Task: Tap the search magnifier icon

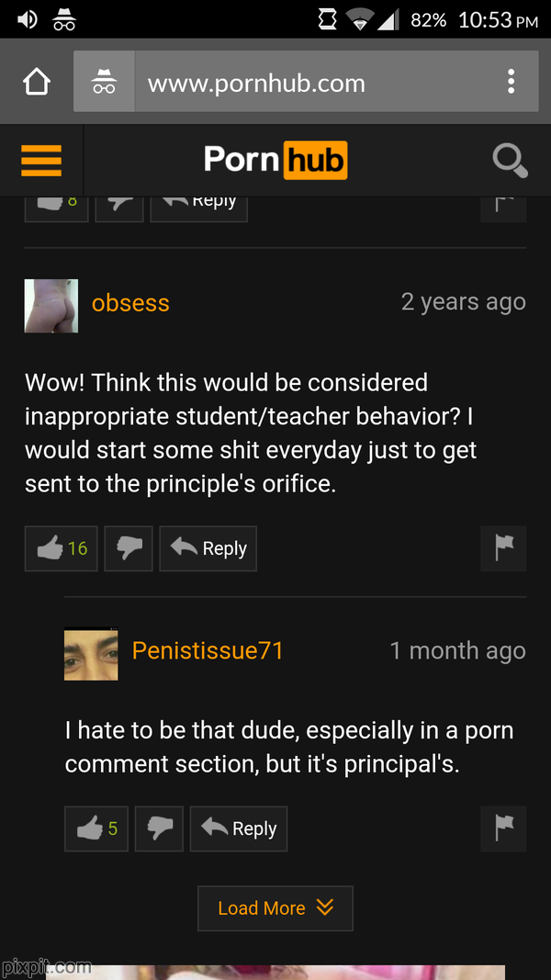Action: click(510, 161)
